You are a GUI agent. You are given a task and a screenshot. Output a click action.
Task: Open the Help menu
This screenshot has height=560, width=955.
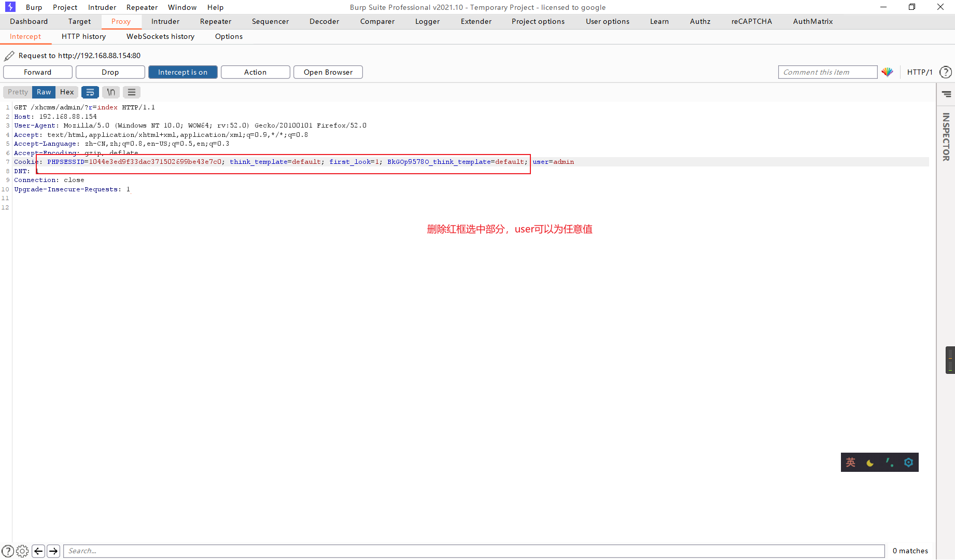click(x=216, y=7)
